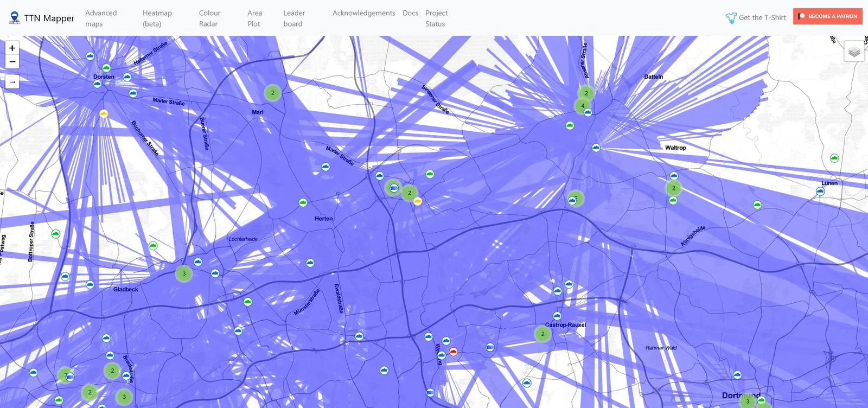Open cluster 3 near Dortmund label
This screenshot has height=408, width=868.
pos(748,401)
